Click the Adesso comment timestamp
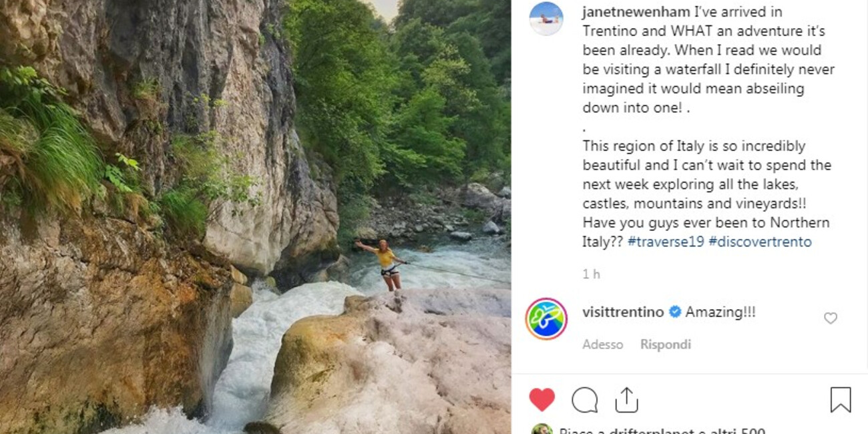The width and height of the screenshot is (868, 434). [603, 344]
